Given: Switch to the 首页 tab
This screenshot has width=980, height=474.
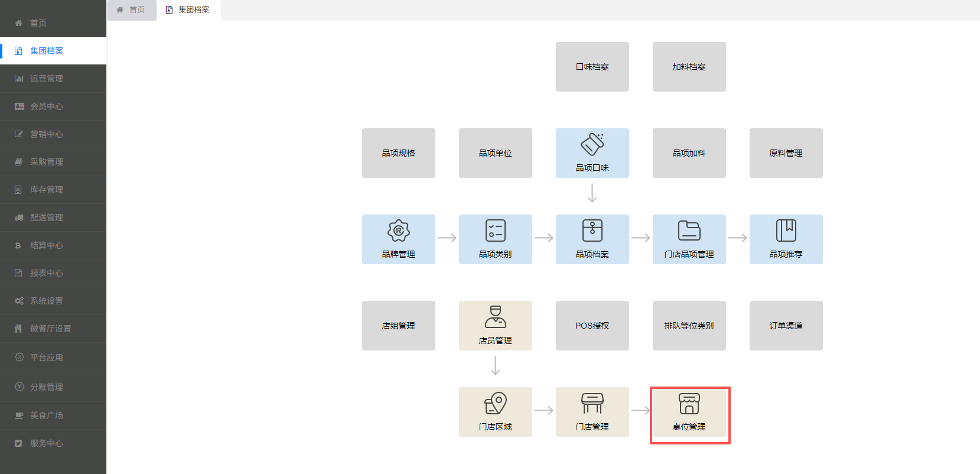Looking at the screenshot, I should point(132,10).
